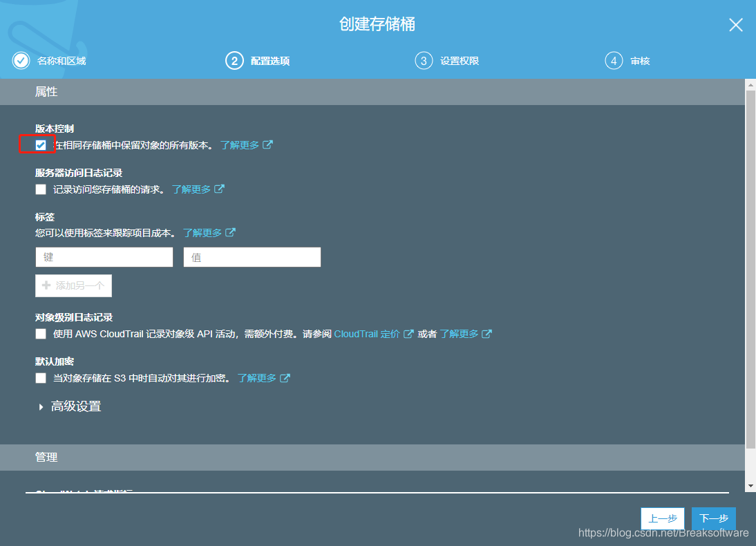756x546 pixels.
Task: Jump to 设置权限 step
Action: tap(460, 61)
